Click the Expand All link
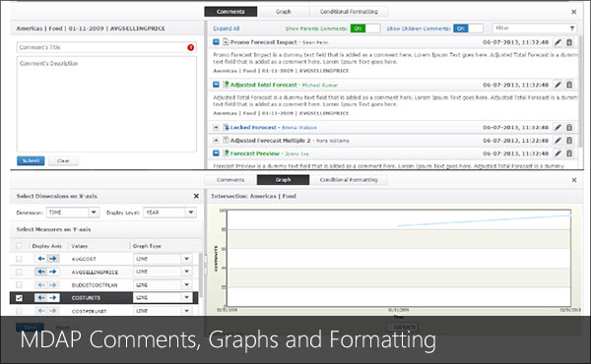The image size is (591, 364). pyautogui.click(x=227, y=29)
